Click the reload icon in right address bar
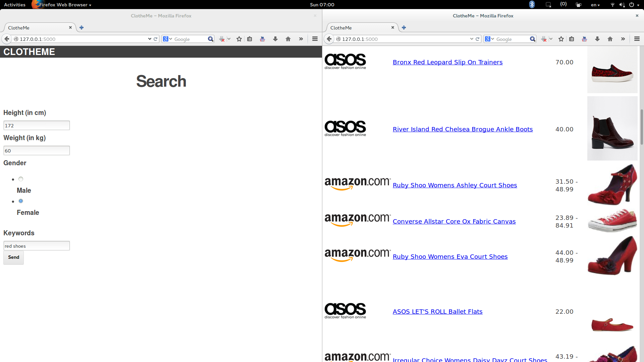Image resolution: width=644 pixels, height=362 pixels. point(477,39)
